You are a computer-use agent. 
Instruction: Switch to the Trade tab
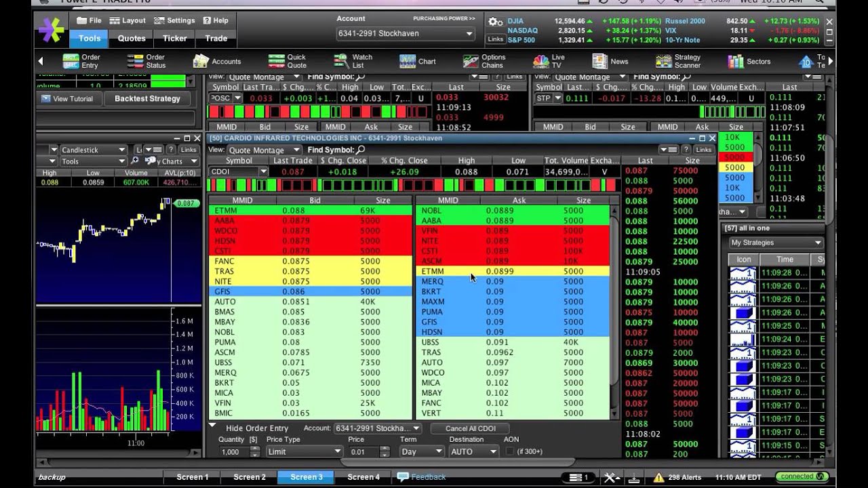click(216, 39)
